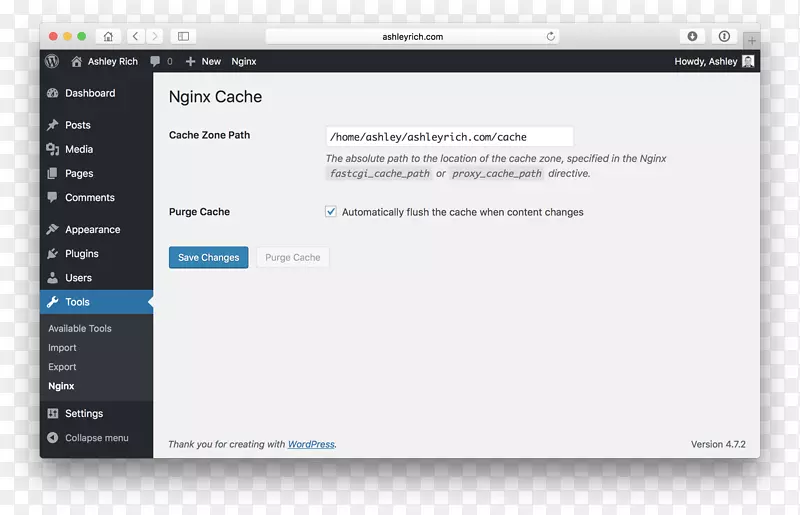The image size is (800, 515).
Task: Open the WordPress logo menu
Action: point(52,61)
